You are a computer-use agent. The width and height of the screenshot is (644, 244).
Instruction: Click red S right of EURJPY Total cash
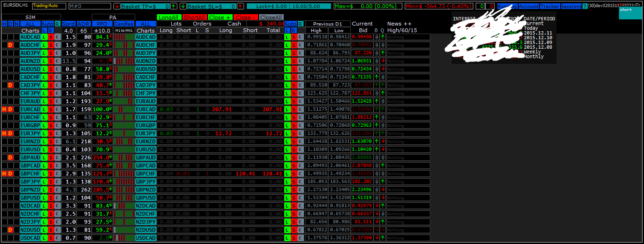point(293,133)
